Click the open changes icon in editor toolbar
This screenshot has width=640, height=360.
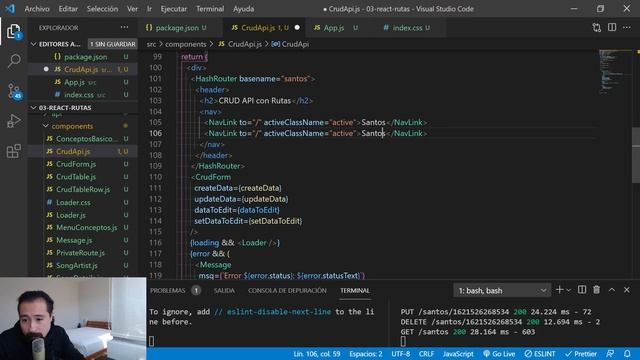pyautogui.click(x=596, y=27)
